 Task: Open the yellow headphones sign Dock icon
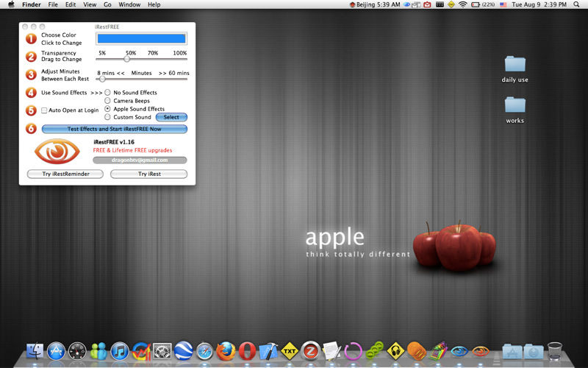[395, 352]
